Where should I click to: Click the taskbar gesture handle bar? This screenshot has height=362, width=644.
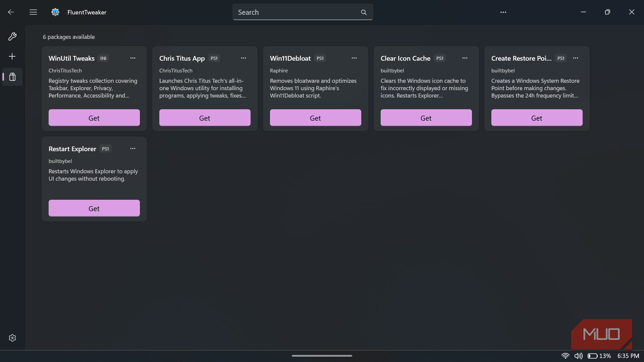[322, 356]
